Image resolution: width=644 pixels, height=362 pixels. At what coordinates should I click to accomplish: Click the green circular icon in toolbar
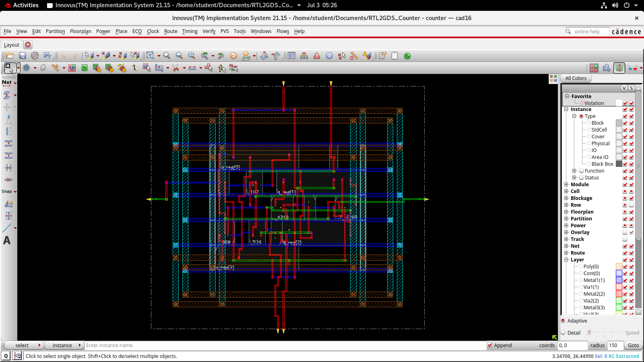pyautogui.click(x=407, y=56)
